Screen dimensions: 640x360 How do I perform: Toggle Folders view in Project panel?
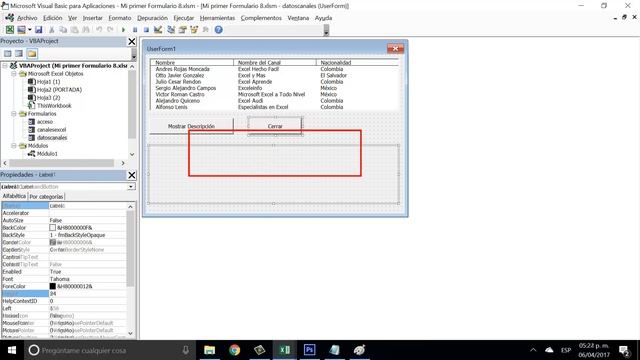click(x=32, y=53)
